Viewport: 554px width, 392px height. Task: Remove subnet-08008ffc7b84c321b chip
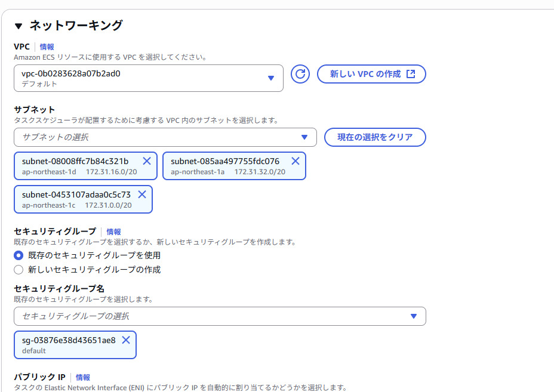click(x=147, y=161)
